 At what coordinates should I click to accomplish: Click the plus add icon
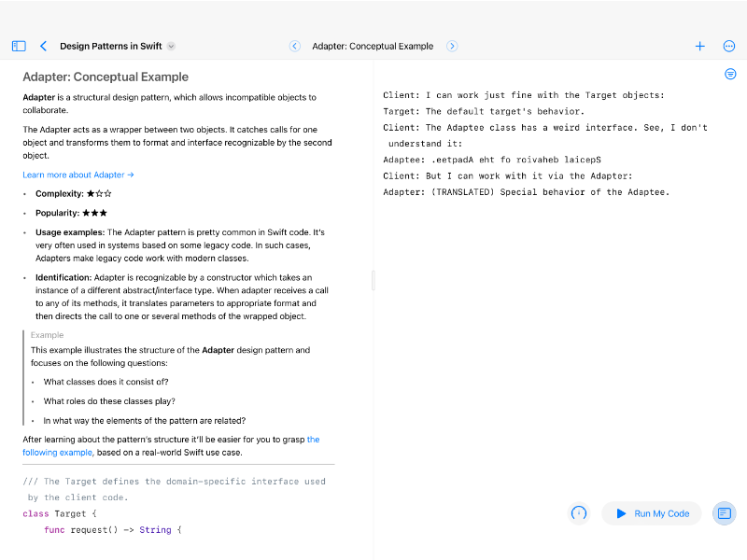coord(699,46)
